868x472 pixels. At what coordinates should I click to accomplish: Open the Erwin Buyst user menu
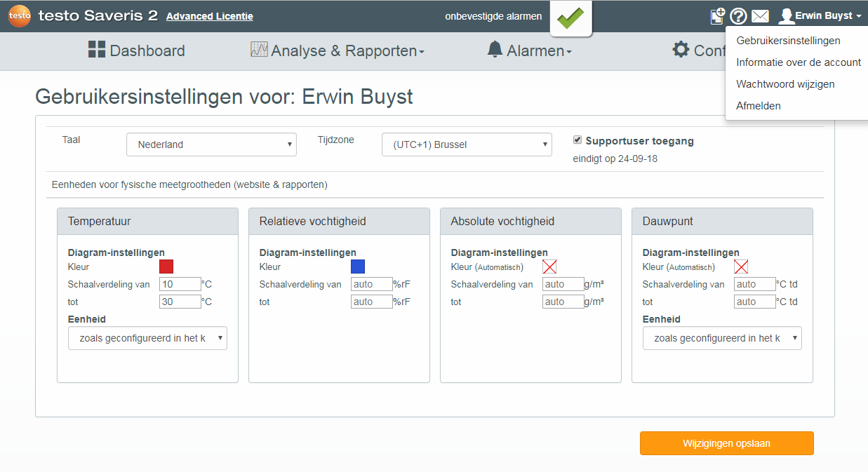(820, 16)
